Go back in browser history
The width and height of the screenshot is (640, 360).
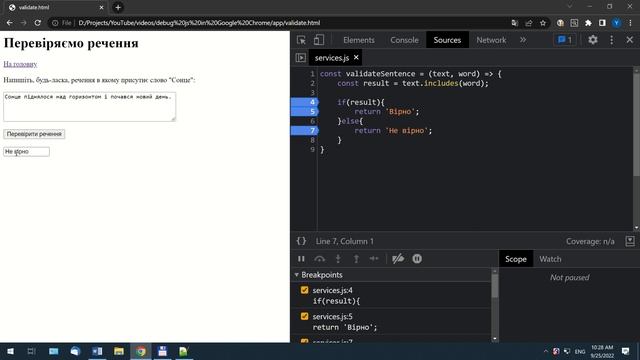tap(9, 23)
